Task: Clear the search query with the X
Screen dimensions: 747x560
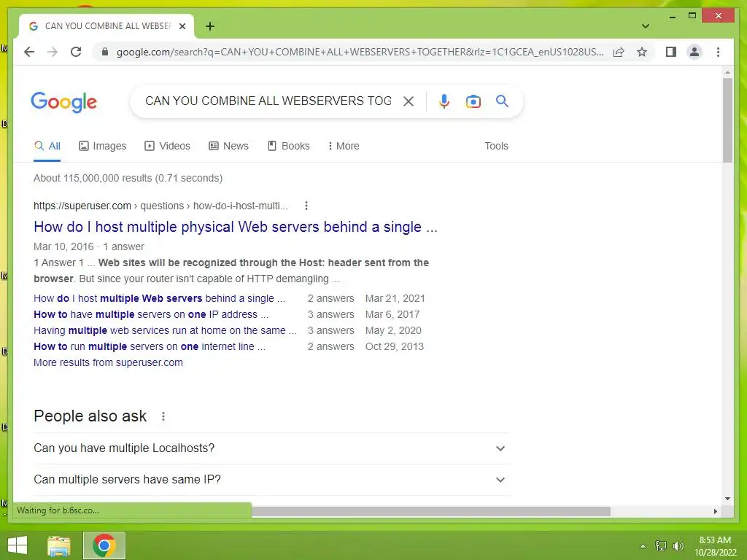Action: click(x=409, y=101)
